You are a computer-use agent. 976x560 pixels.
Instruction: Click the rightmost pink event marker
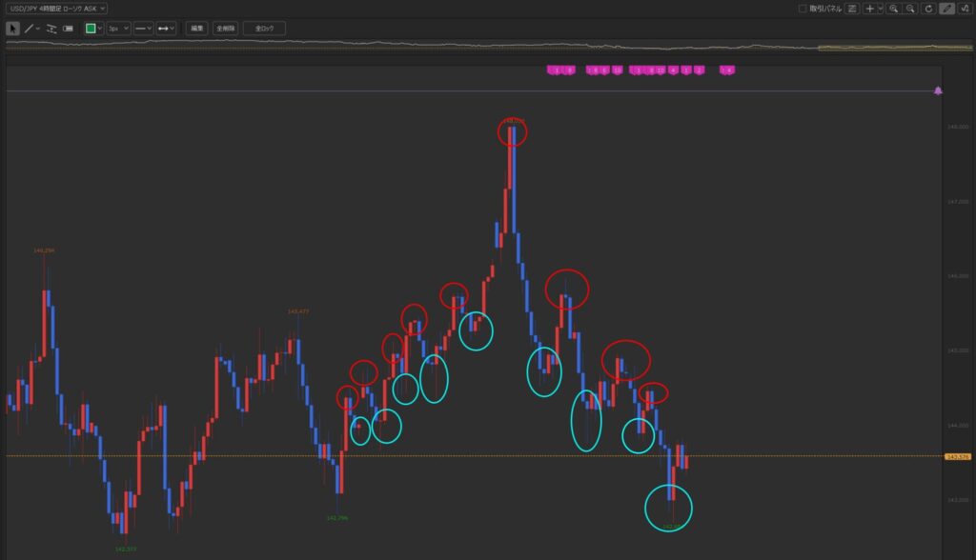click(x=727, y=70)
